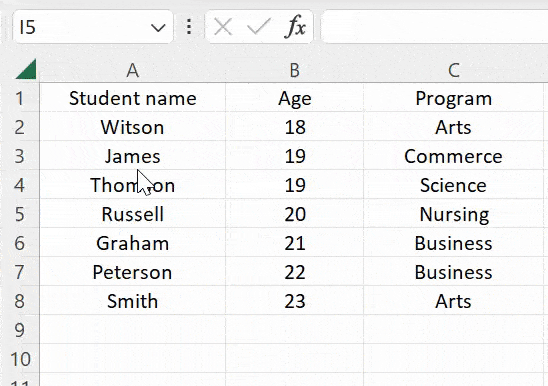The width and height of the screenshot is (548, 386).
Task: Select row 1 header
Action: (20, 98)
